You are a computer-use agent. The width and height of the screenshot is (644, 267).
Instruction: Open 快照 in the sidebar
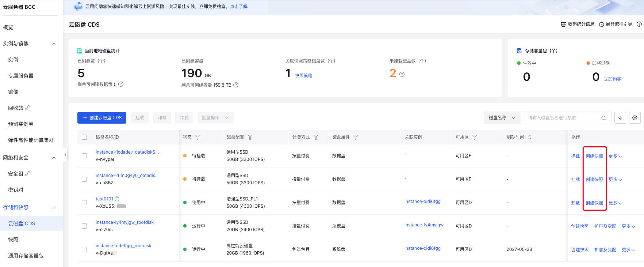(x=13, y=240)
